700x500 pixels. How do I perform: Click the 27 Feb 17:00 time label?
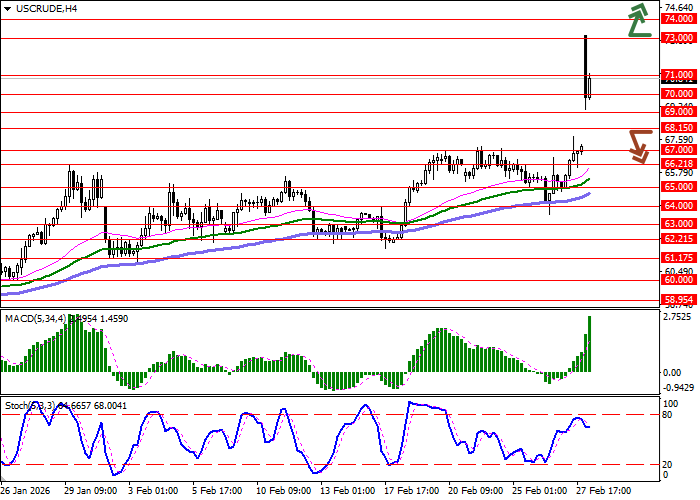(604, 491)
